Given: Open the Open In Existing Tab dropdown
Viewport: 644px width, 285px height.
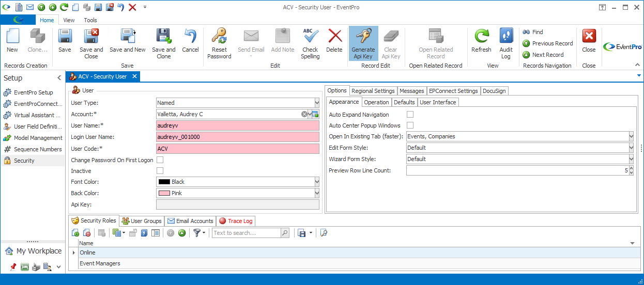Looking at the screenshot, I should [631, 136].
